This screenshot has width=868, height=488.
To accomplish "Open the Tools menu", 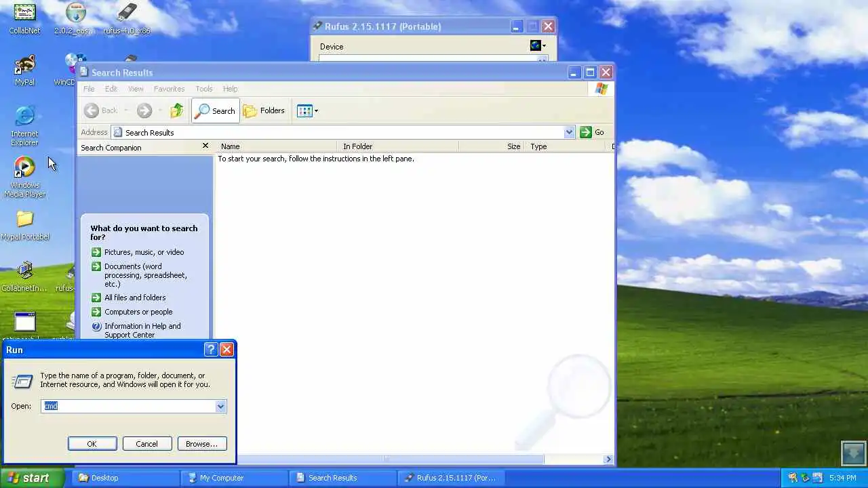I will (203, 89).
